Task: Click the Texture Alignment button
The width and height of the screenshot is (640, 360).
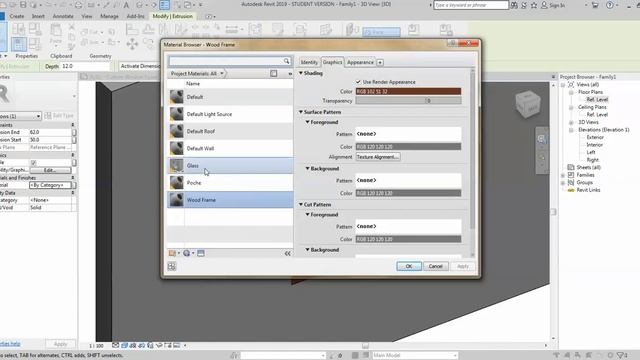Action: pos(378,157)
